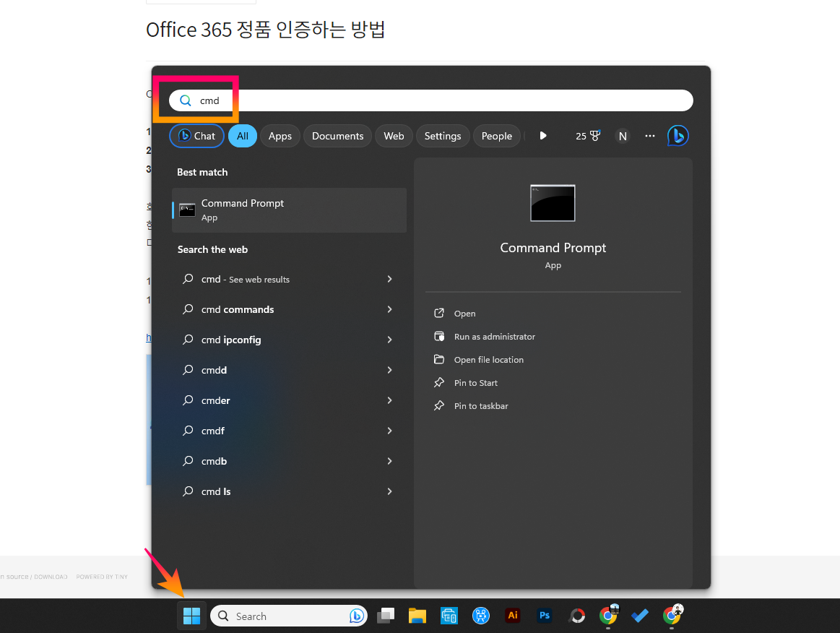Screen dimensions: 840x633
Task: Select the 'cmd ipconfig' web suggestion
Action: click(x=290, y=340)
